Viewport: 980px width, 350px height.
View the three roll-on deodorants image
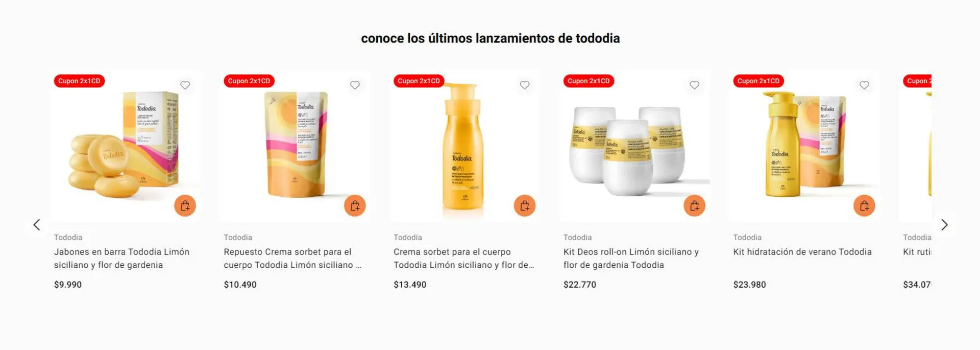[635, 146]
